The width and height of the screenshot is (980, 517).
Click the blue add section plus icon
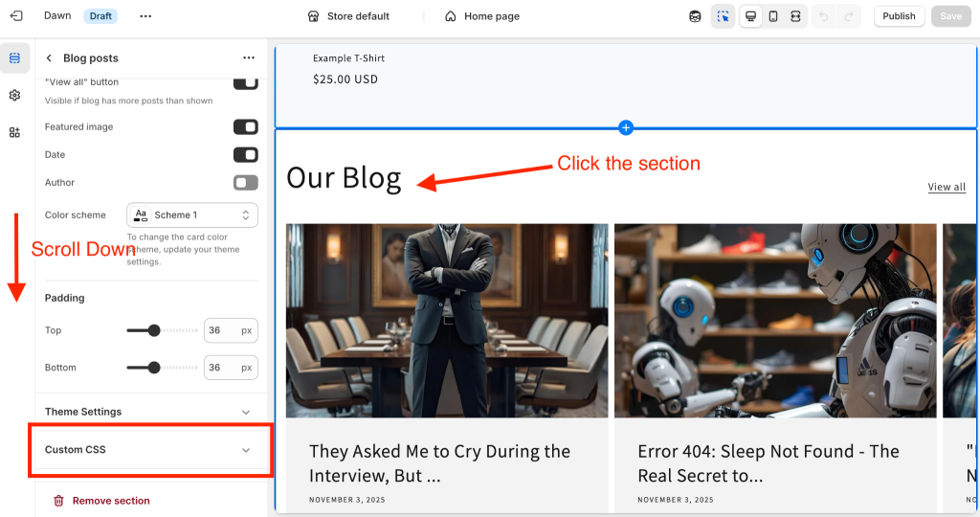626,127
